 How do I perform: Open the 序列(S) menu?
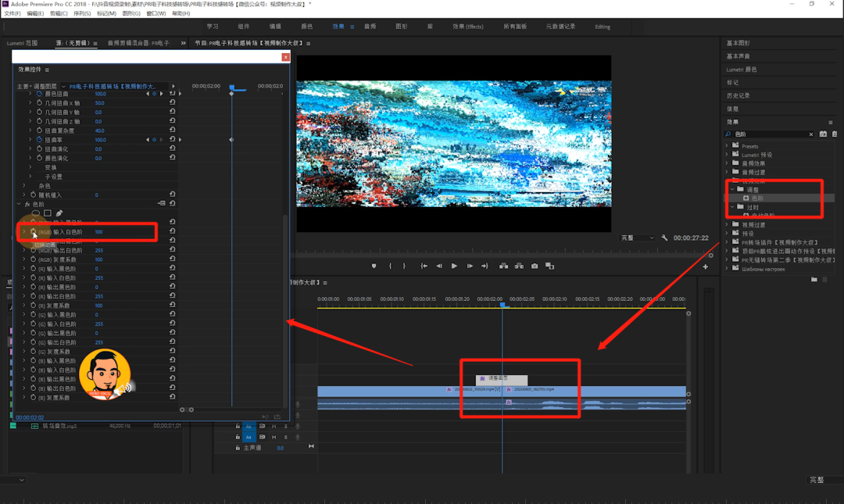[x=82, y=13]
